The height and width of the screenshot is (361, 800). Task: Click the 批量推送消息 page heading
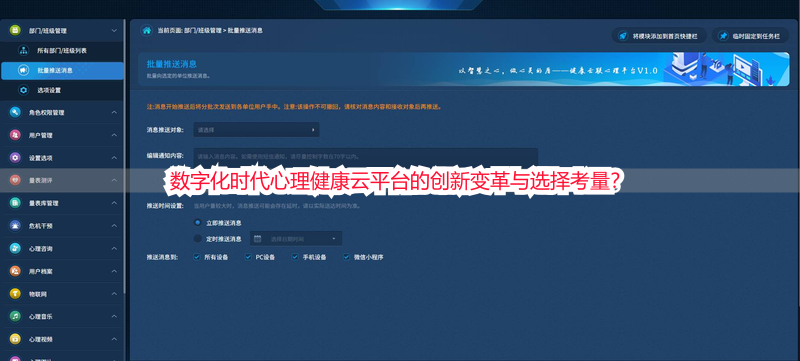[x=171, y=64]
